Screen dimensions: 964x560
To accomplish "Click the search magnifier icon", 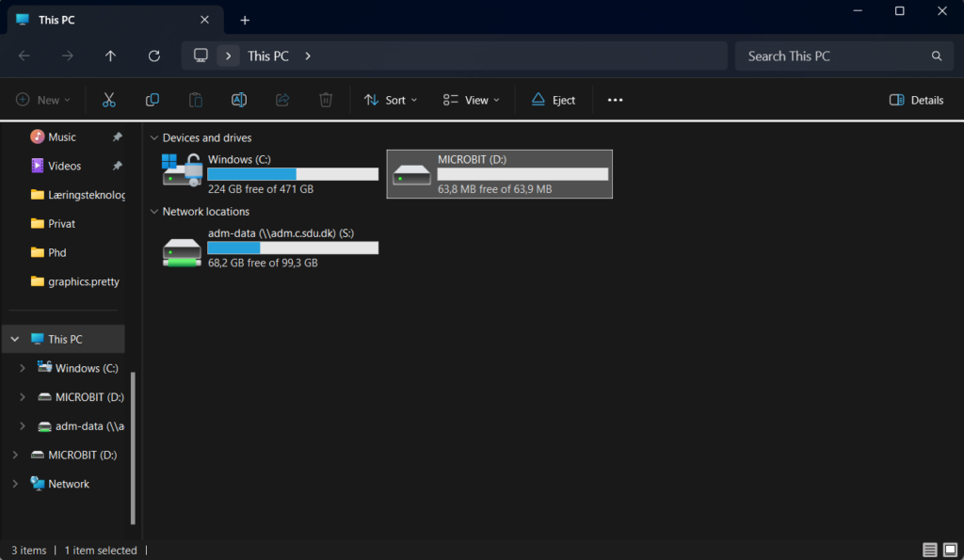I will pyautogui.click(x=937, y=56).
